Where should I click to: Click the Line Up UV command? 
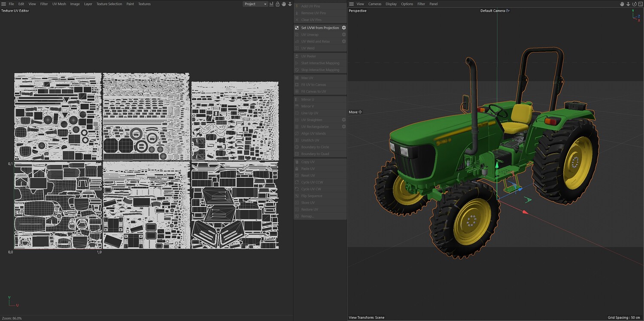310,113
